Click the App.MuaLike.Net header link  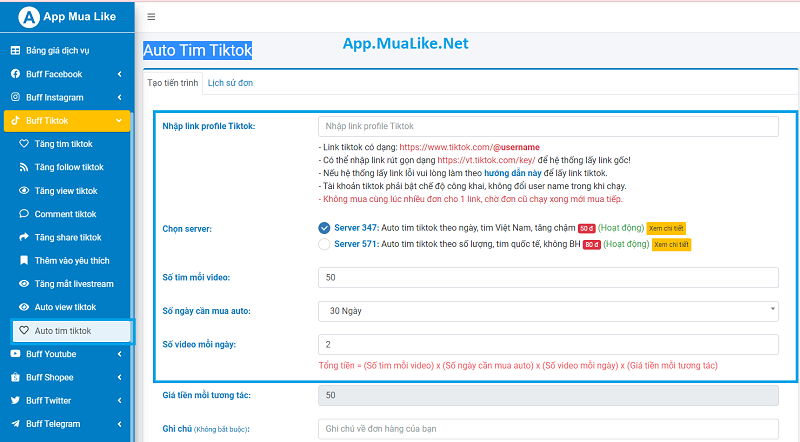point(406,44)
